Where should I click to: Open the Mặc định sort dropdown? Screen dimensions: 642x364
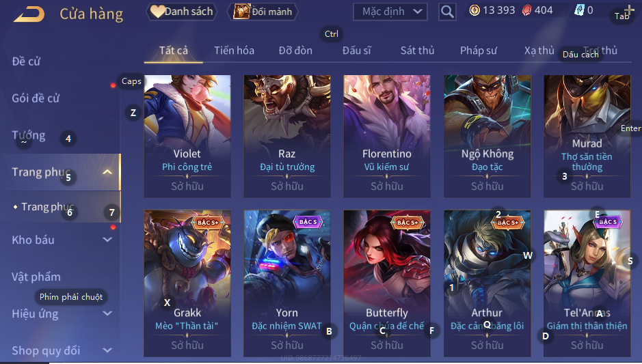click(x=390, y=12)
